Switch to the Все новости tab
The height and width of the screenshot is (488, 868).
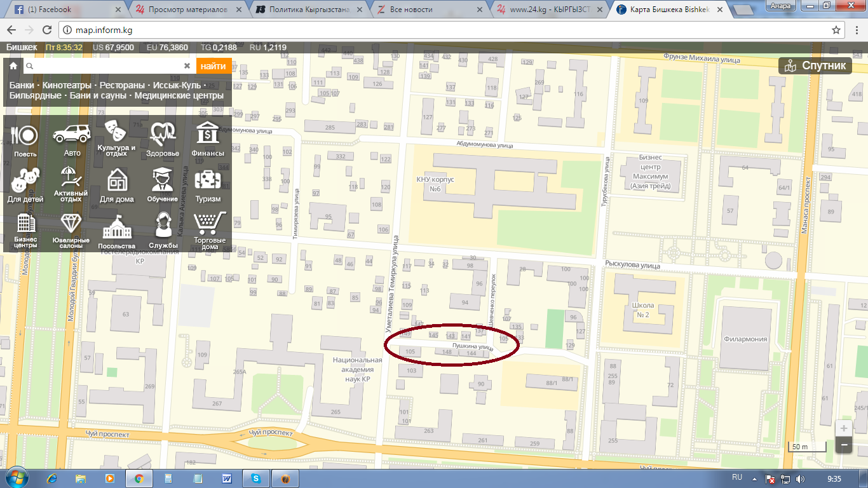tap(432, 10)
